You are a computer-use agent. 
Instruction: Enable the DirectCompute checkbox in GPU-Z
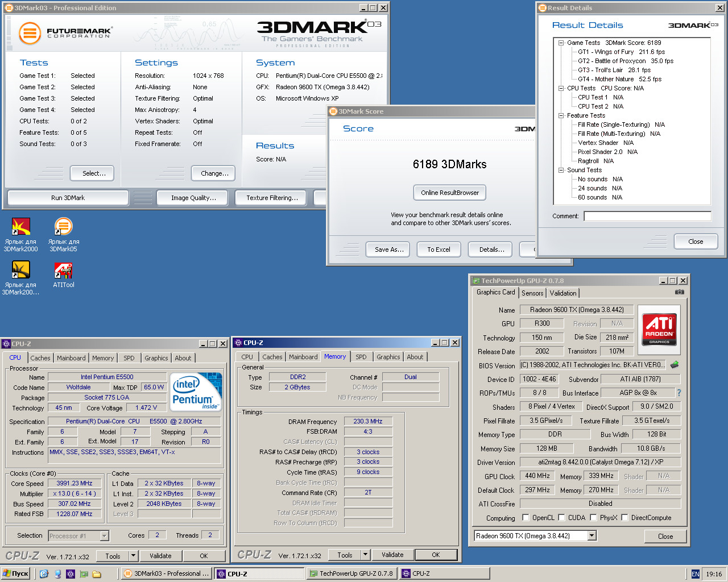point(624,518)
